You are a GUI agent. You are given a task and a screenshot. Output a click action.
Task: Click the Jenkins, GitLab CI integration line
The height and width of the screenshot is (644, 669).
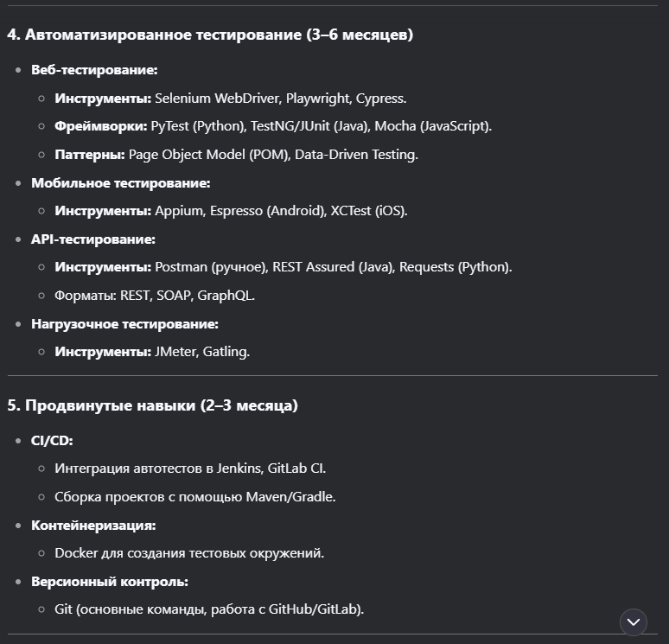[x=190, y=469]
